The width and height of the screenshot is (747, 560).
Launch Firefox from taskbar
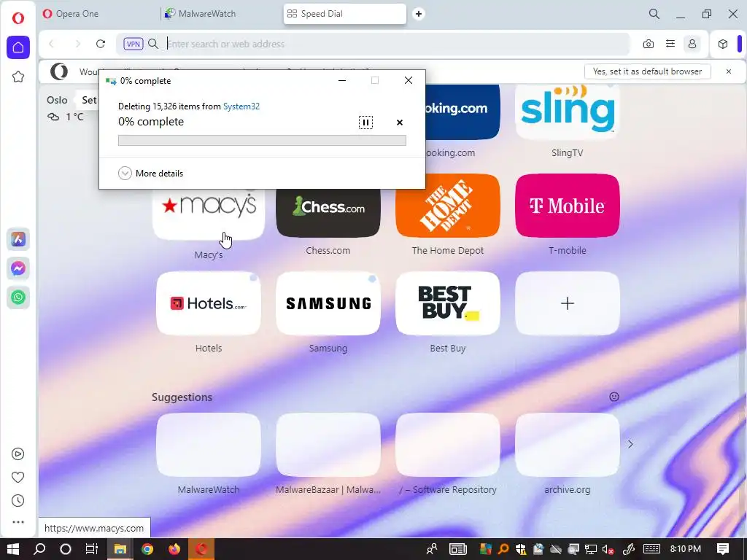174,549
